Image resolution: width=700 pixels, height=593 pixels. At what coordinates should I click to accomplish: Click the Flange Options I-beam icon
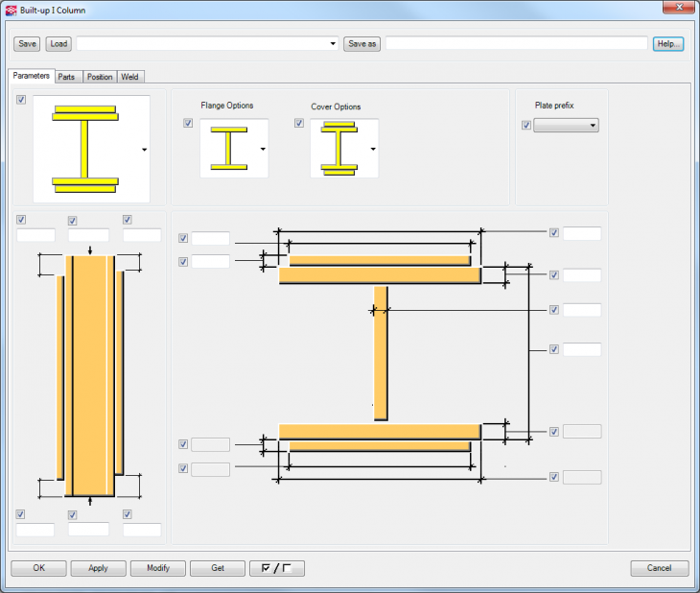click(228, 149)
